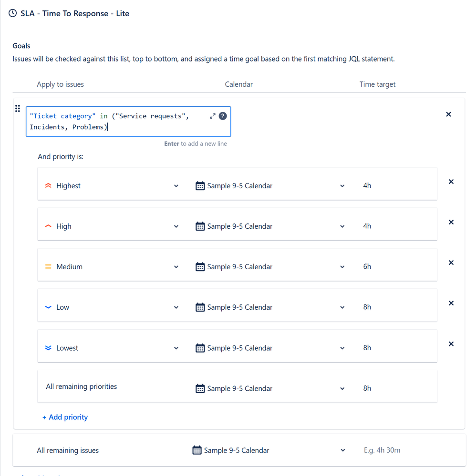Click the drag handle beside the JQL goal
Viewport: 476px width, 476px height.
pyautogui.click(x=18, y=109)
